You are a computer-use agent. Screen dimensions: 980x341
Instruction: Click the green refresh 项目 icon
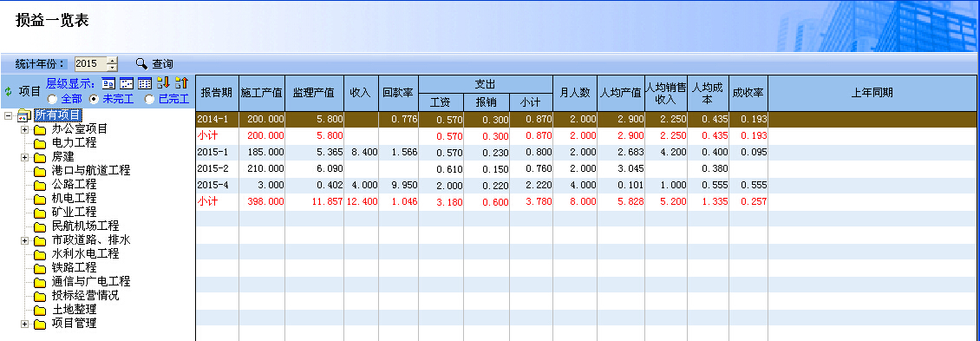(x=8, y=91)
